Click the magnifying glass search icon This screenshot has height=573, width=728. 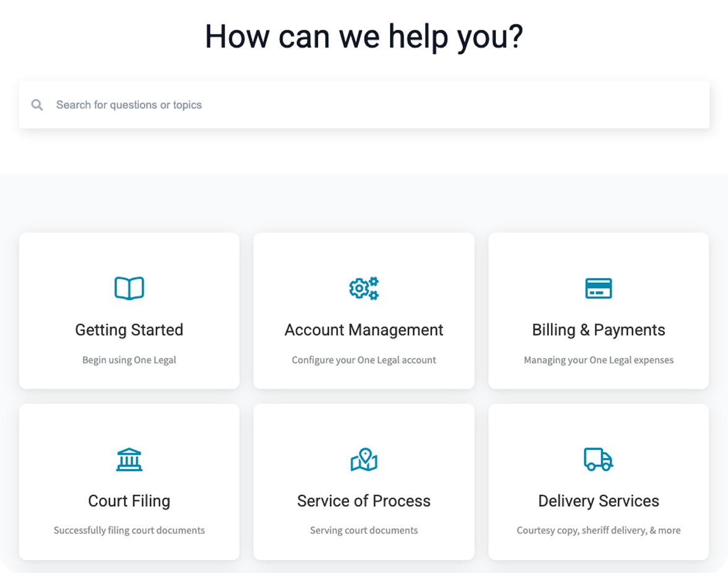click(x=37, y=105)
